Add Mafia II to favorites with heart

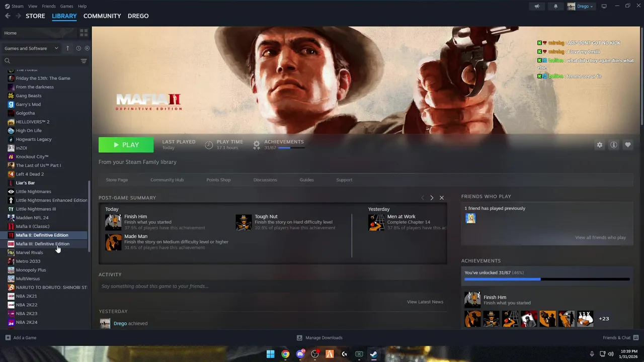click(x=627, y=145)
